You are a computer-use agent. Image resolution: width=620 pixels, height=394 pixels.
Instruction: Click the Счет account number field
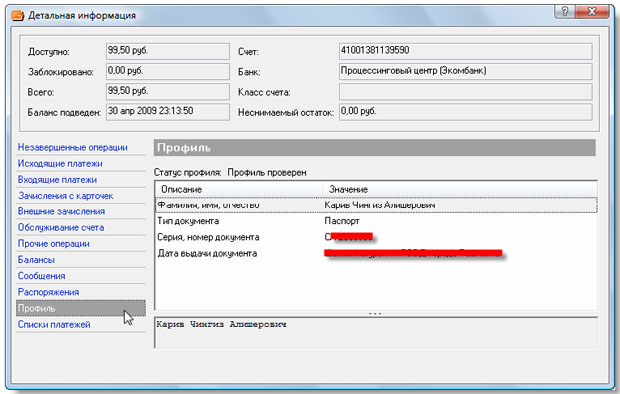(465, 51)
